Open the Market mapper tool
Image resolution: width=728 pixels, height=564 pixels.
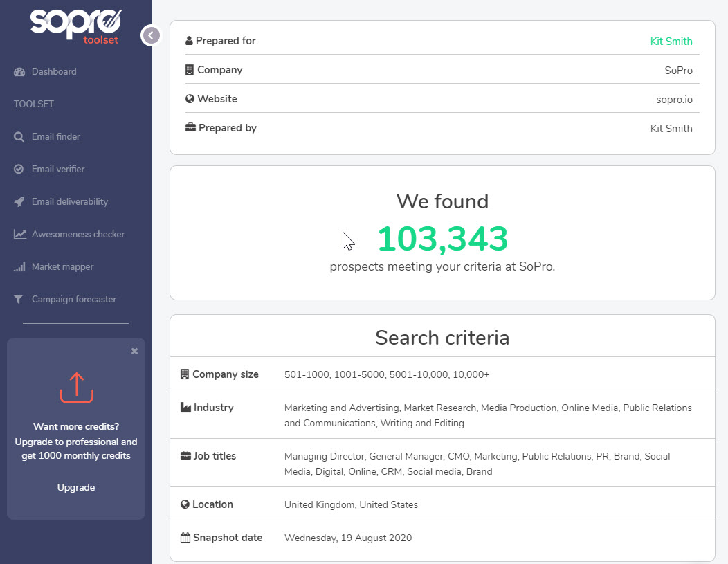tap(63, 267)
